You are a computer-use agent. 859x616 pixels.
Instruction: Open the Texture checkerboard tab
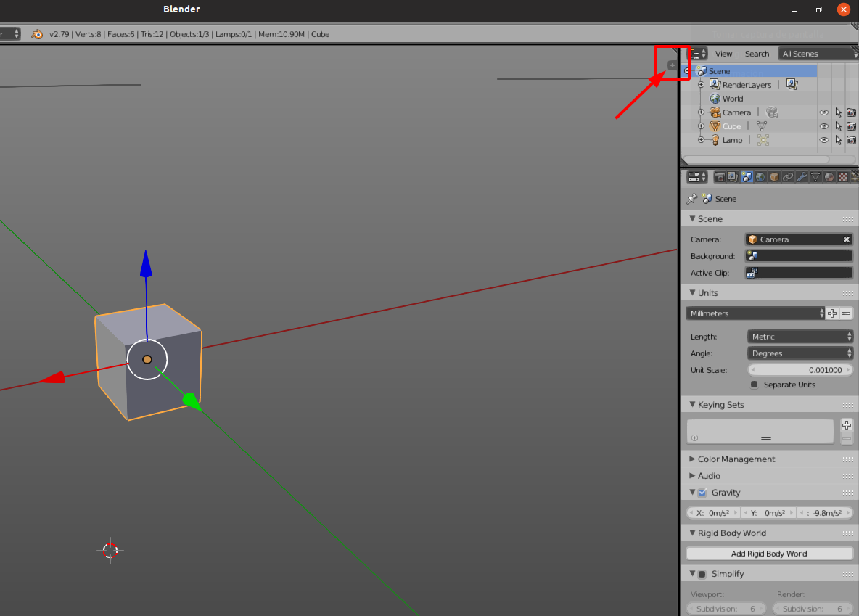(x=843, y=177)
